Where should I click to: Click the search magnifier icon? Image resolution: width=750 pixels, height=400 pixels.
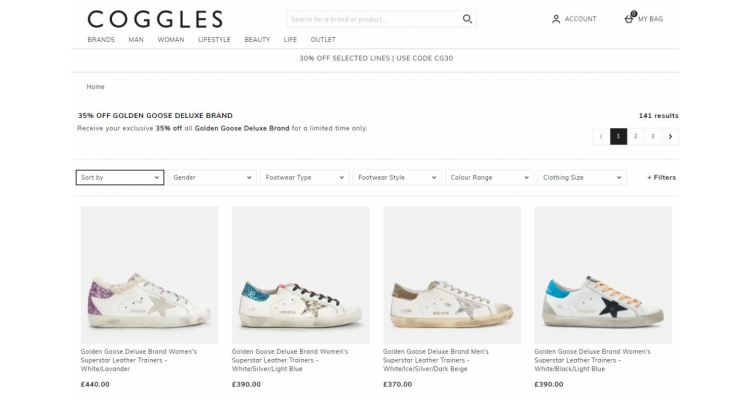(467, 19)
